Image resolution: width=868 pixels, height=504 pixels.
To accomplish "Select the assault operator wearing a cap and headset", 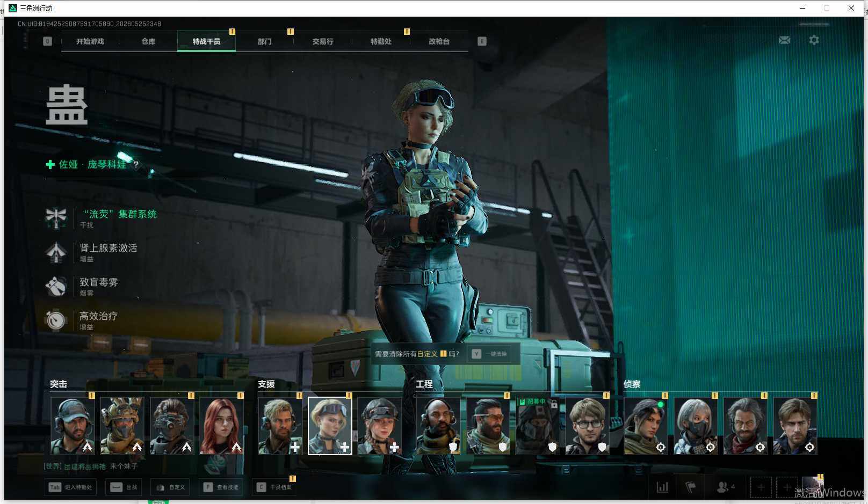I will 73,426.
